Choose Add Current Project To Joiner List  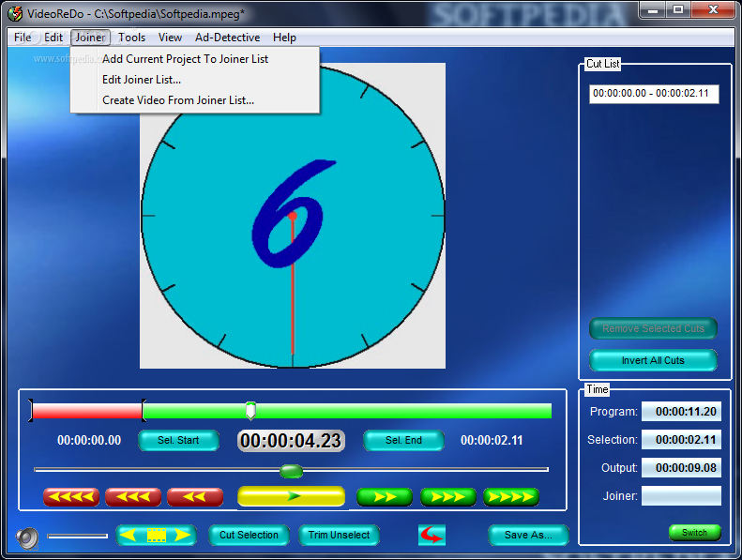pyautogui.click(x=194, y=59)
